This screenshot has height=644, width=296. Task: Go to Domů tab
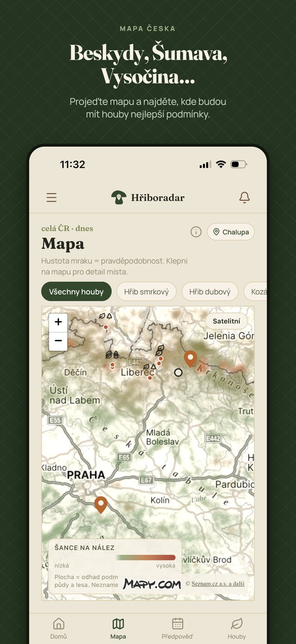coord(58,628)
